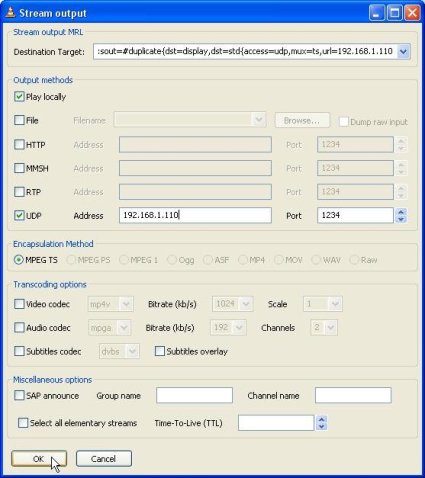Confirm with the OK button

point(39,459)
